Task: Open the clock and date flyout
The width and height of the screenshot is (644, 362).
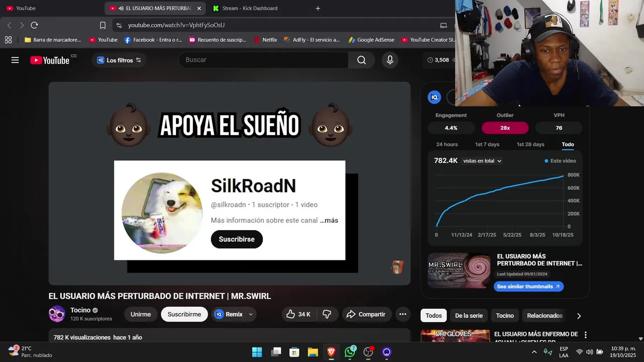Action: coord(623,352)
